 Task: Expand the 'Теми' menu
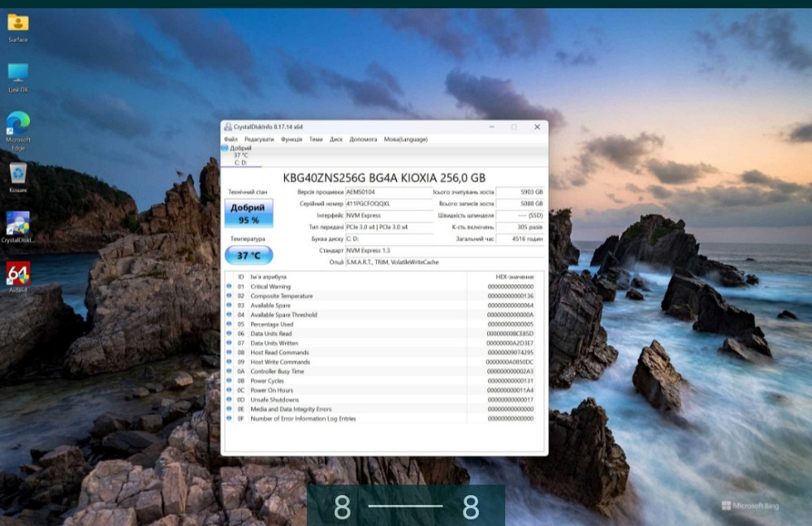pyautogui.click(x=316, y=140)
